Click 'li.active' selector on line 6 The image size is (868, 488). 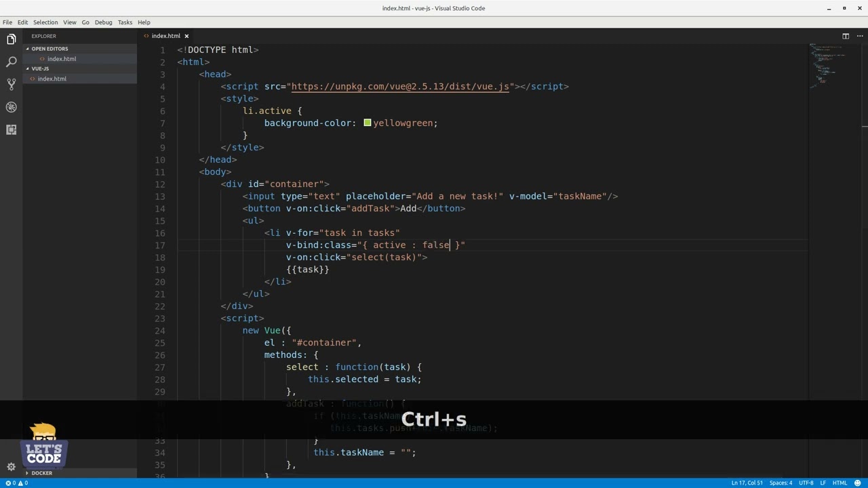click(267, 110)
